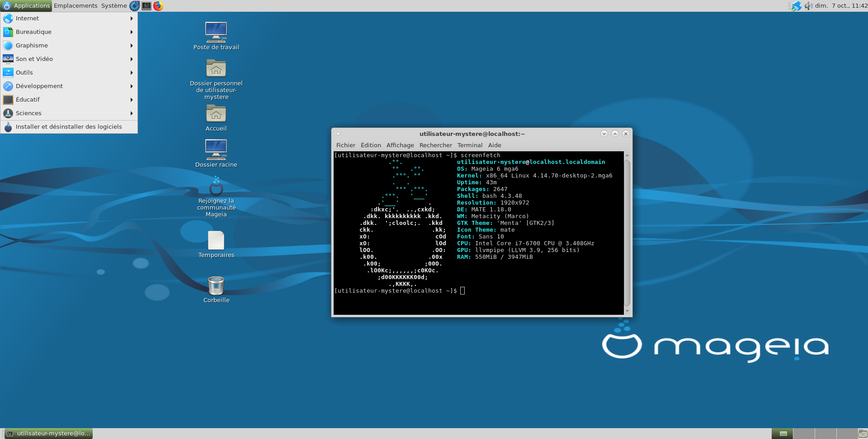
Task: Click the active first workspace in the switcher
Action: point(782,434)
